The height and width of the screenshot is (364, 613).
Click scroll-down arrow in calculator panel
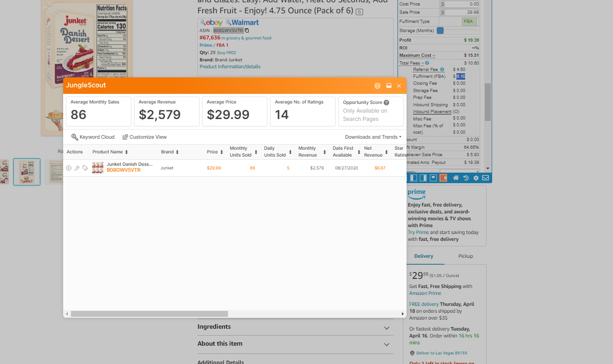tap(488, 169)
